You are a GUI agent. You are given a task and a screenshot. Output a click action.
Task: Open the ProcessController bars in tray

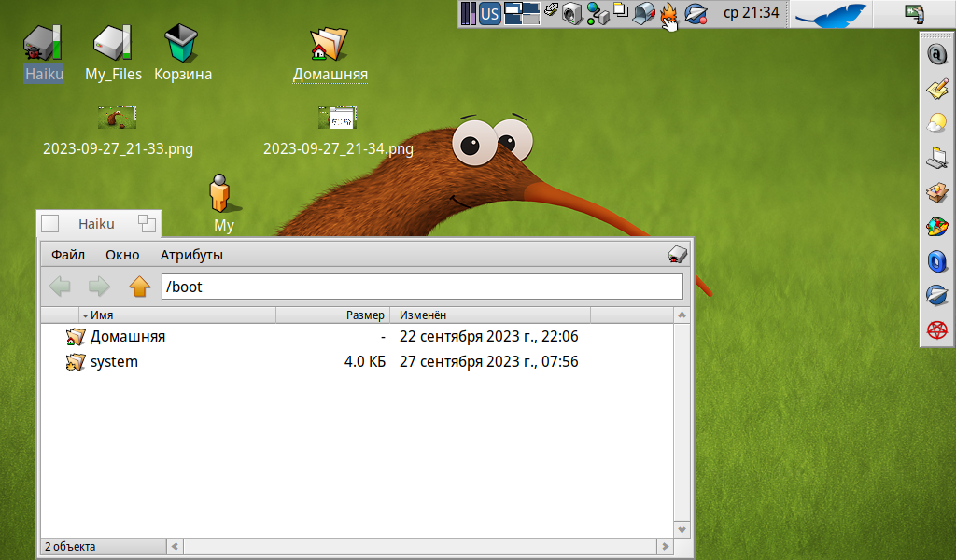coord(469,13)
